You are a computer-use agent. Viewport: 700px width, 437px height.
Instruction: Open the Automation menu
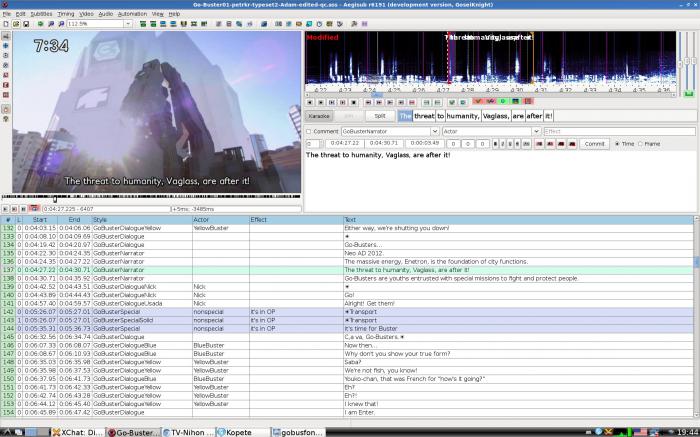pyautogui.click(x=132, y=14)
